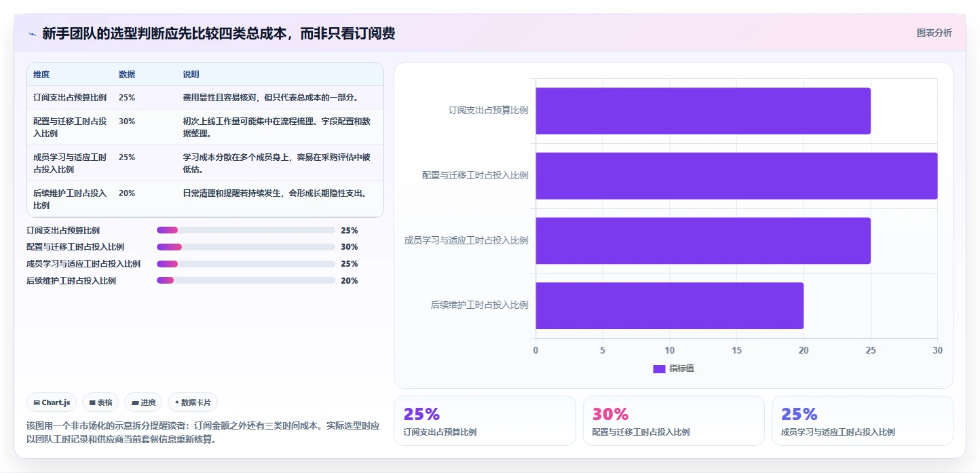The width and height of the screenshot is (980, 473).
Task: Click the 订阅支出占预算比例 chart bar
Action: coord(703,111)
